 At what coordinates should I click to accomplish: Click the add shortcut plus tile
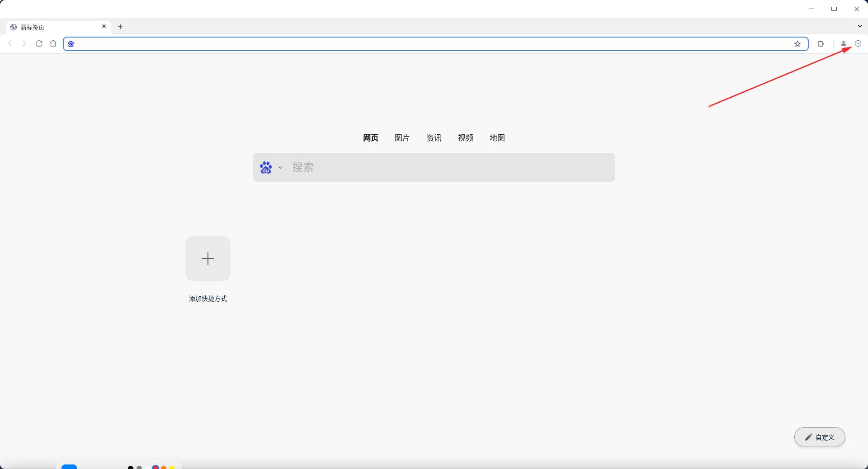[x=208, y=259]
